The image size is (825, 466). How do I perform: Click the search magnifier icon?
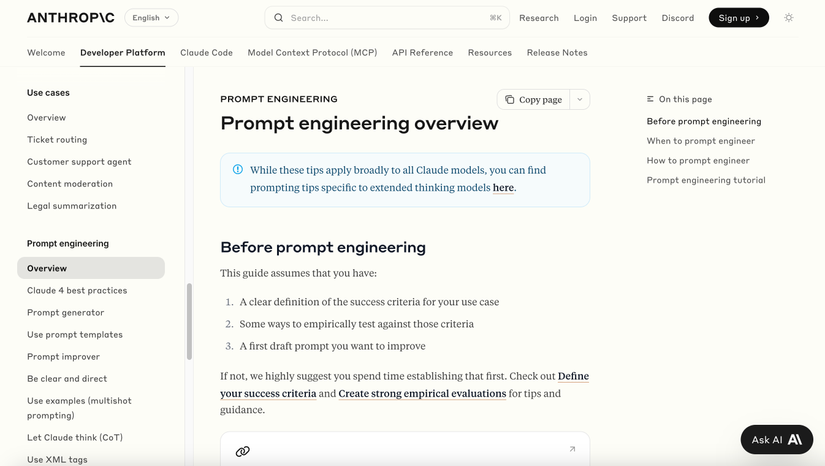click(x=278, y=18)
